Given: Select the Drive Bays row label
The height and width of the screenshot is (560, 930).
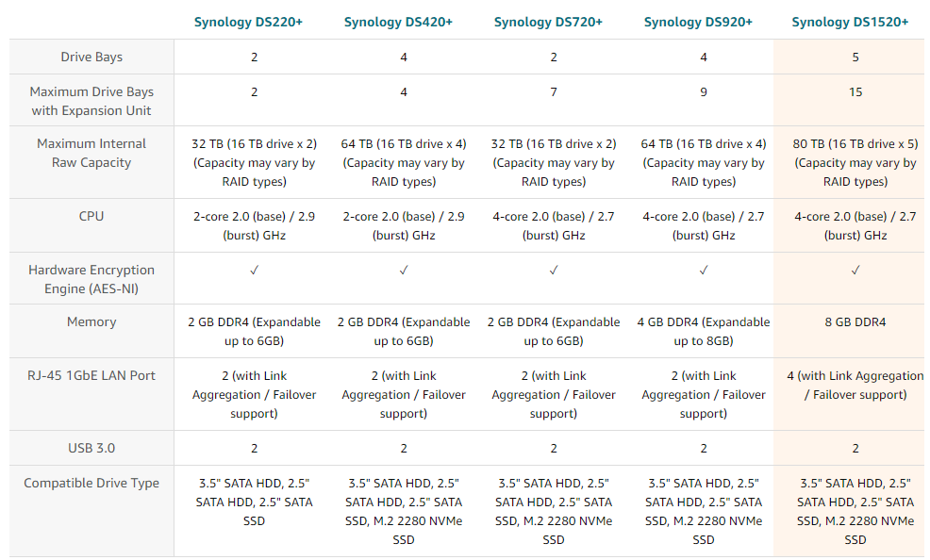Looking at the screenshot, I should coord(91,58).
